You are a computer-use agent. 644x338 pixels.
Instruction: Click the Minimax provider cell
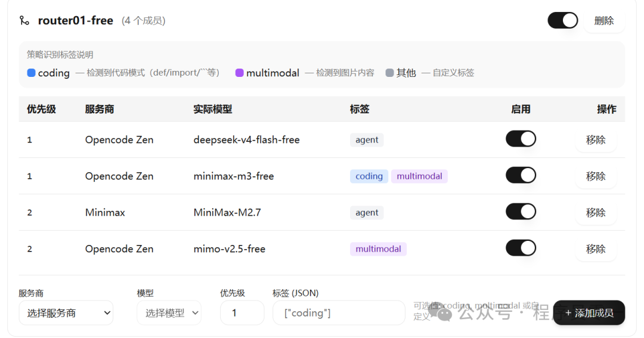(105, 212)
